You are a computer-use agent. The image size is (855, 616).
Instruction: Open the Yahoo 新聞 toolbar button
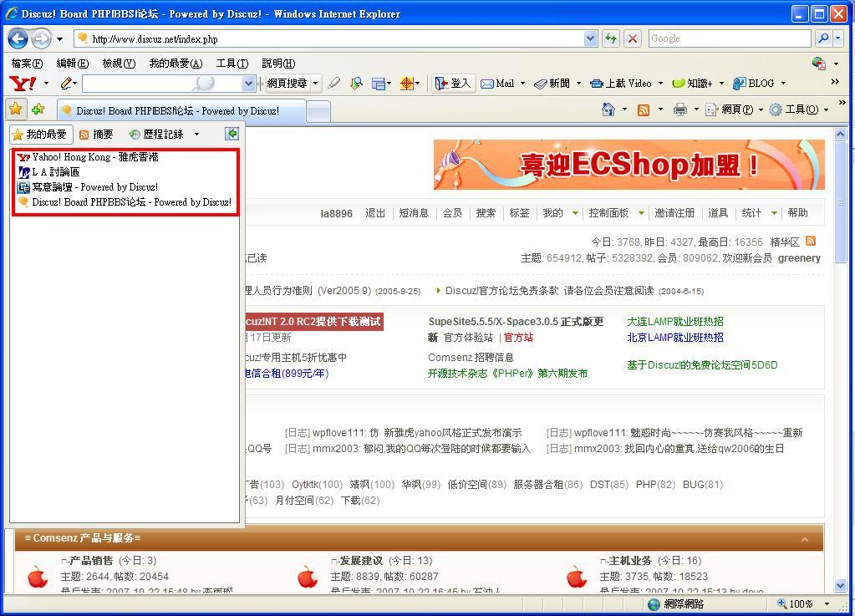coord(552,84)
